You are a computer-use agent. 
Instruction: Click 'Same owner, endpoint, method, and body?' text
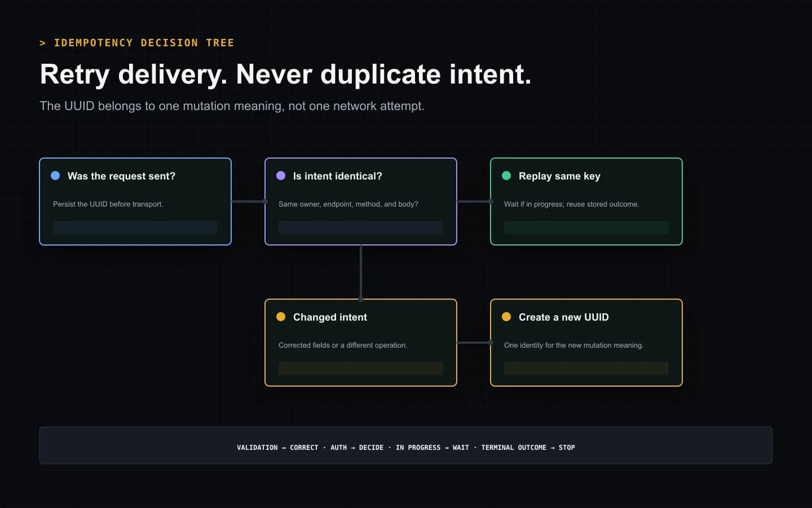(x=348, y=204)
